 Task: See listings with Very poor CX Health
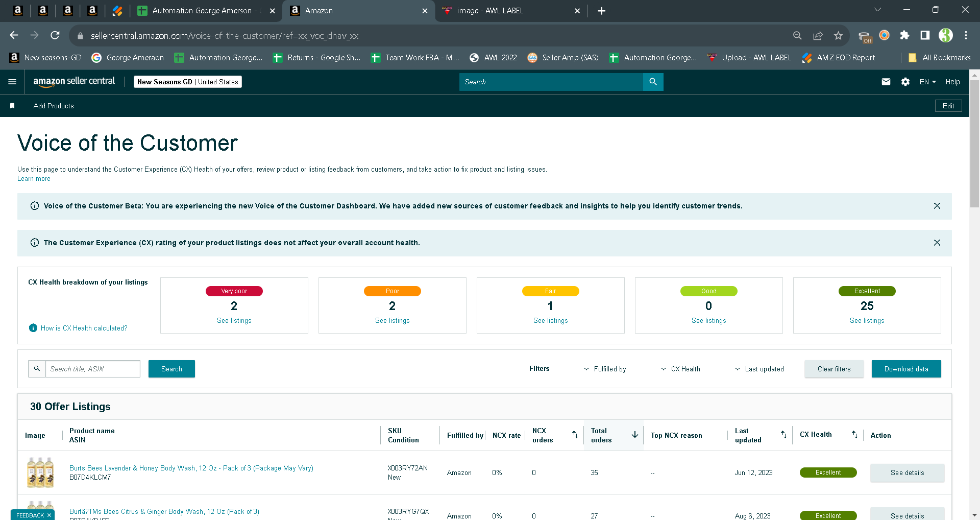[x=234, y=320]
